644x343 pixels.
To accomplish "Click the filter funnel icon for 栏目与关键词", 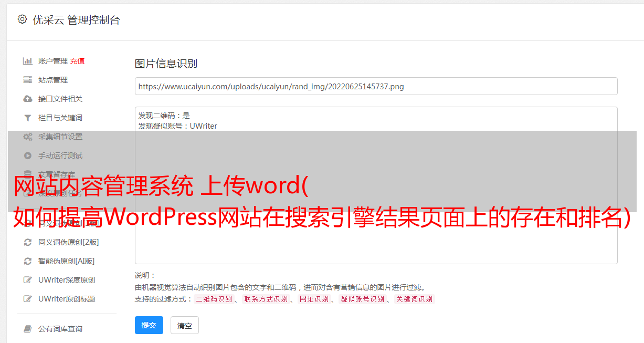I will tap(28, 118).
